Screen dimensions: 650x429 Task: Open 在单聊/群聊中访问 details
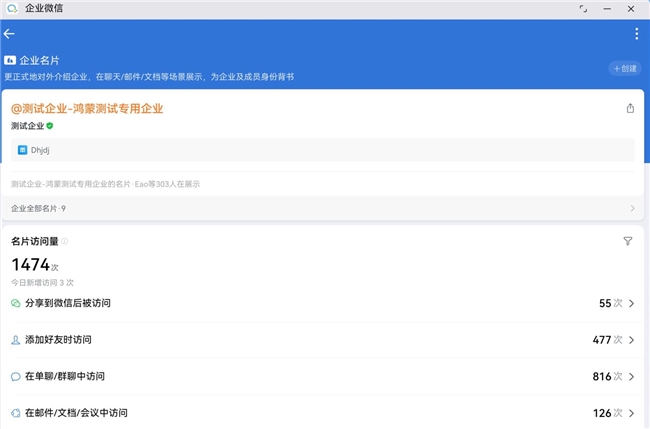pos(323,376)
